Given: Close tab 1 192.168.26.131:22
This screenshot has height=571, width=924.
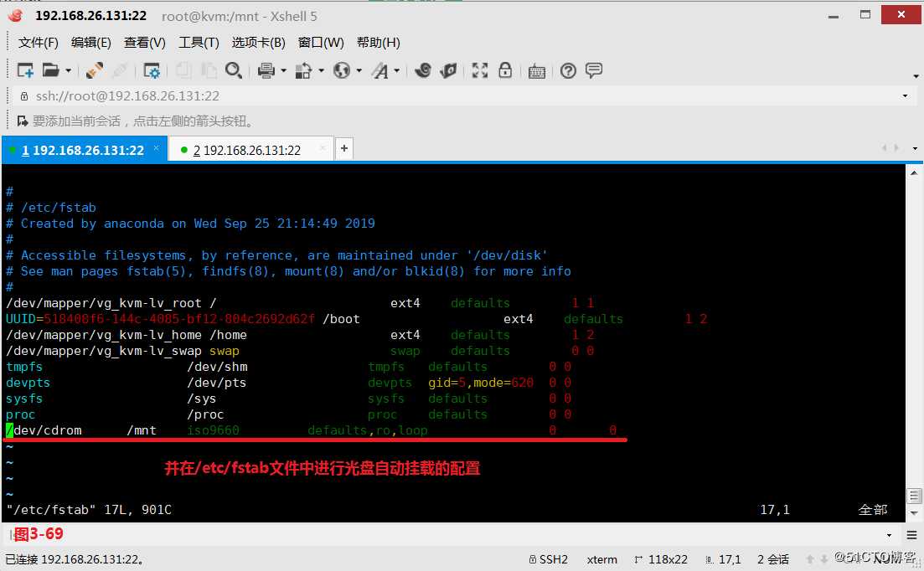Looking at the screenshot, I should point(156,148).
